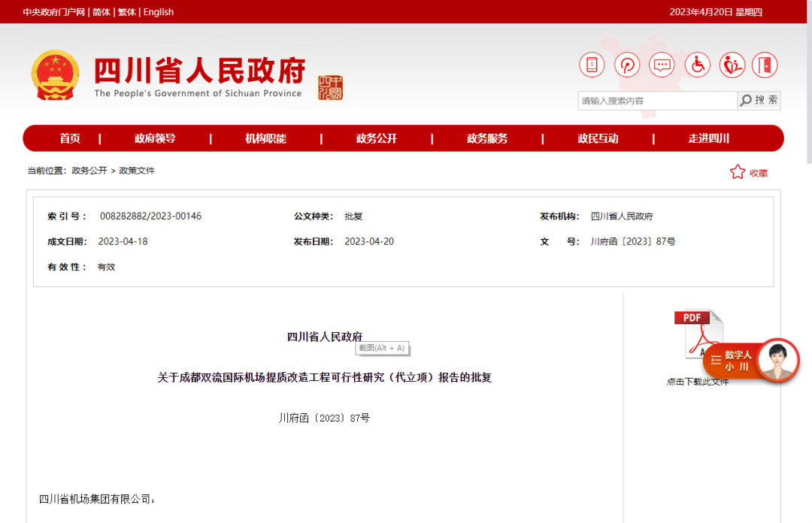
Task: Open the 数字人小川 virtual assistant
Action: click(751, 361)
